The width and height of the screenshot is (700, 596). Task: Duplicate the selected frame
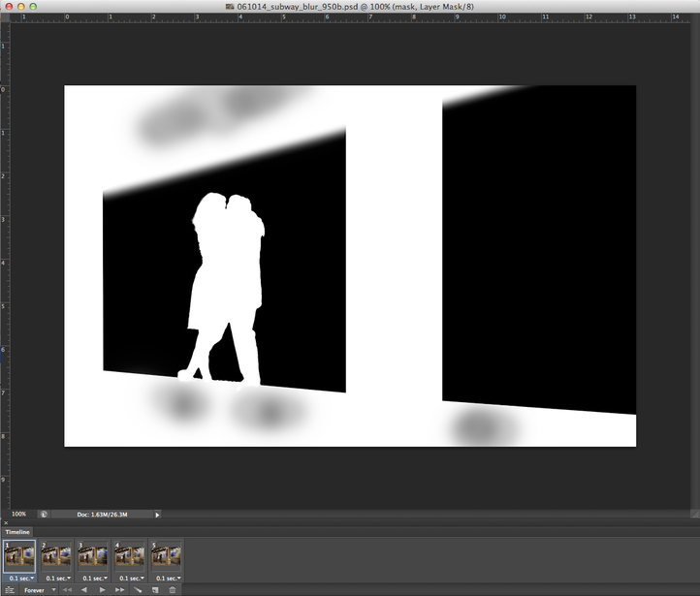pos(155,589)
